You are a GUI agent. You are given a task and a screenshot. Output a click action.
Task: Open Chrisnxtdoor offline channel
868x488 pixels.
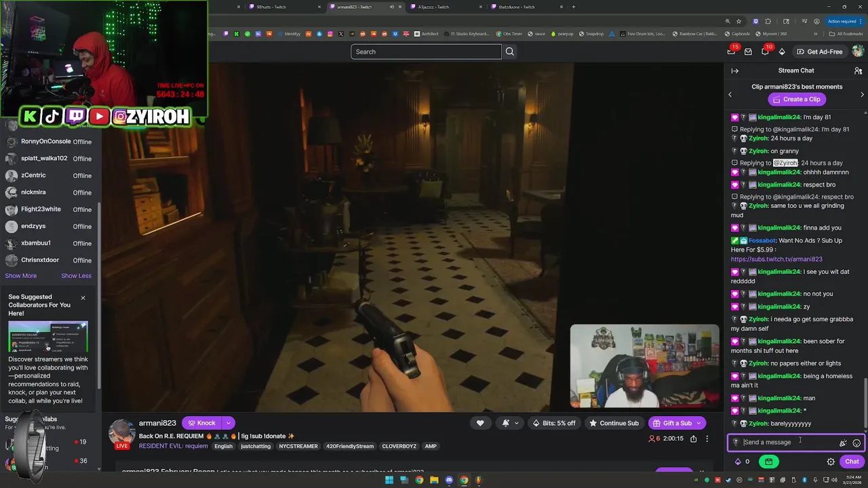pyautogui.click(x=51, y=260)
